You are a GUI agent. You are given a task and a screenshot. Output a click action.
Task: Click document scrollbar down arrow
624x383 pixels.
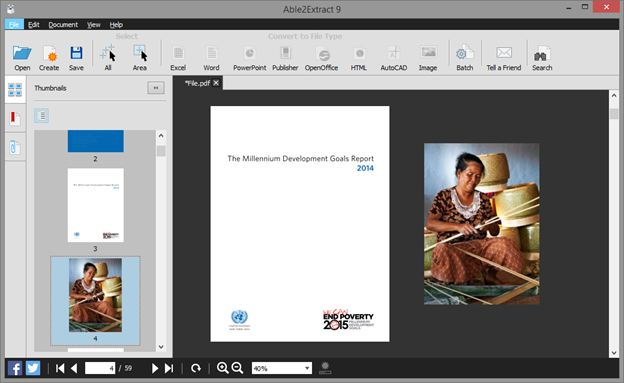coord(614,353)
